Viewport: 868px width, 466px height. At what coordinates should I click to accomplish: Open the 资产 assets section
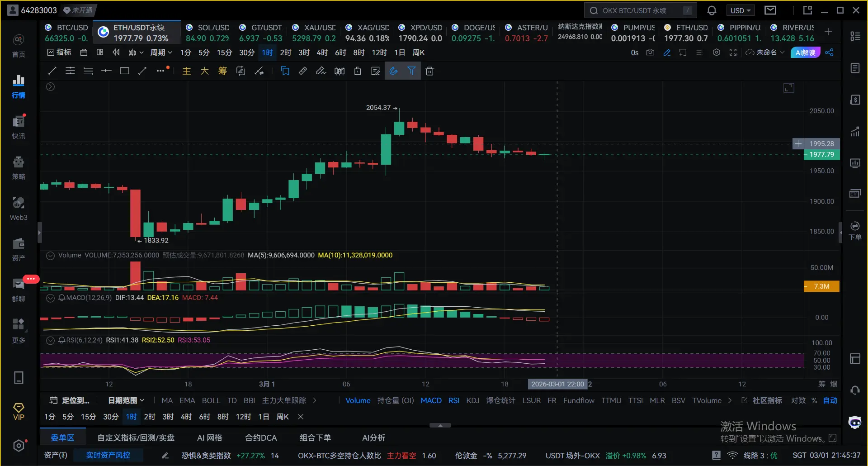(19, 249)
